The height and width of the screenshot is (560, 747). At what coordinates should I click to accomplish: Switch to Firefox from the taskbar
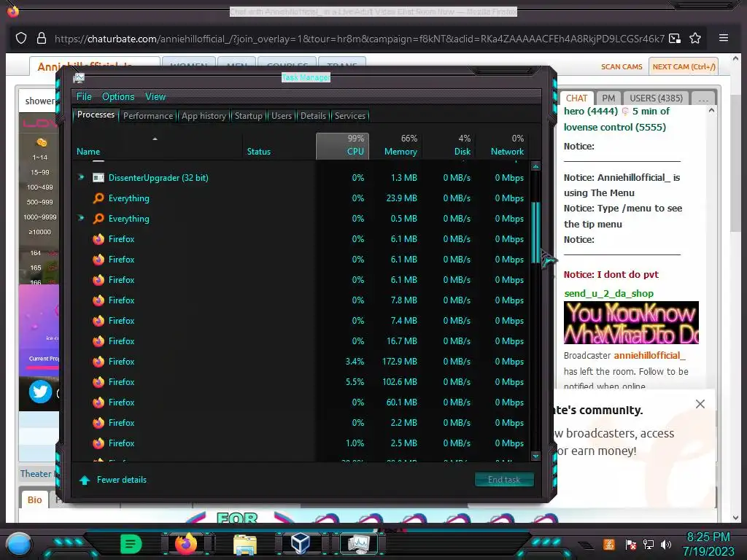point(186,543)
